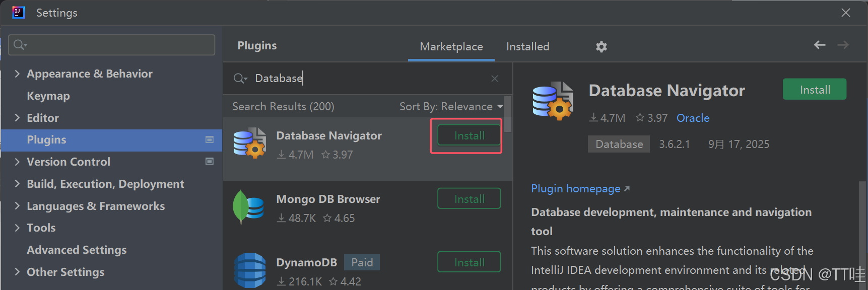This screenshot has width=868, height=290.
Task: Expand Appearance & Behavior settings
Action: [17, 74]
